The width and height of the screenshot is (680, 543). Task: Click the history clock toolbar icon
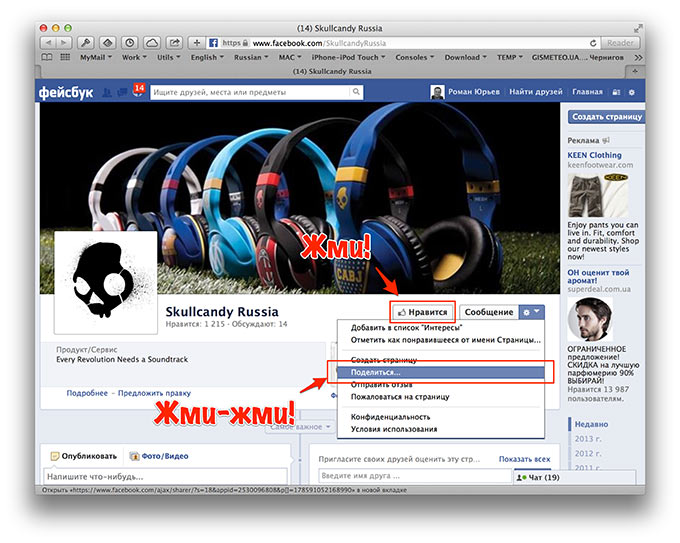coord(129,43)
